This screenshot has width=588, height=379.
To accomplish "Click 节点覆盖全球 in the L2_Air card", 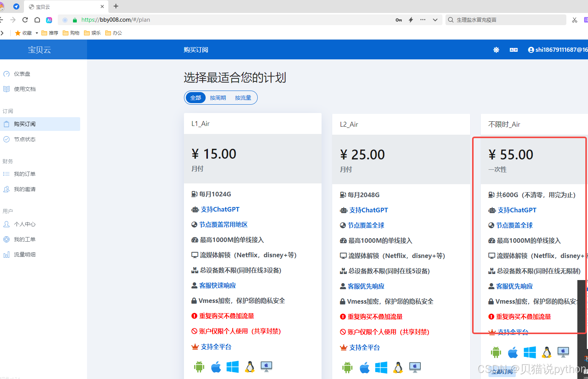I will click(366, 225).
